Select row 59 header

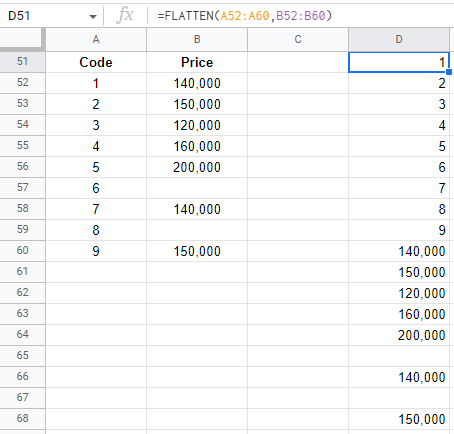coord(22,230)
